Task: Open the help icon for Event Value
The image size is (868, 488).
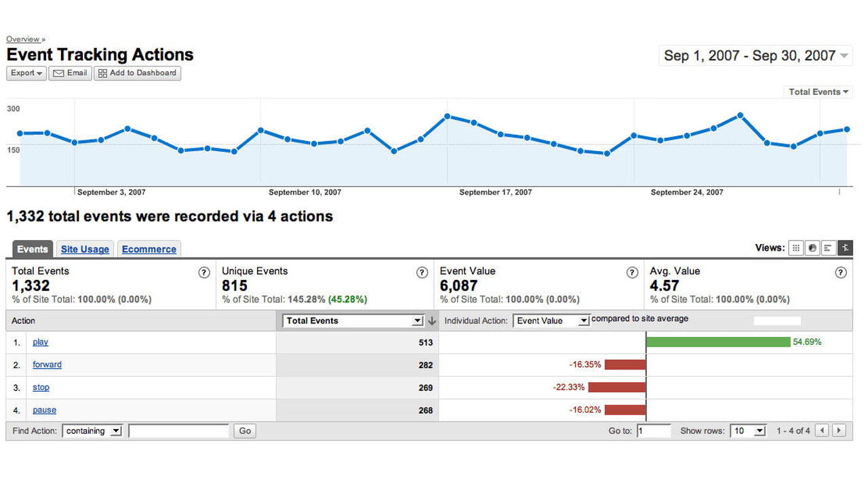Action: coord(632,272)
